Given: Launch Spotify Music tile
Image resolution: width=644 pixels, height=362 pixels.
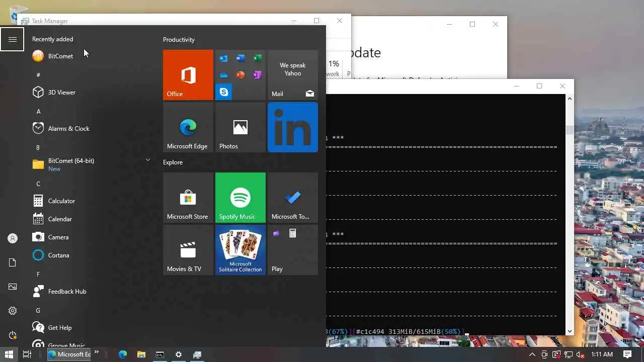Looking at the screenshot, I should (240, 198).
